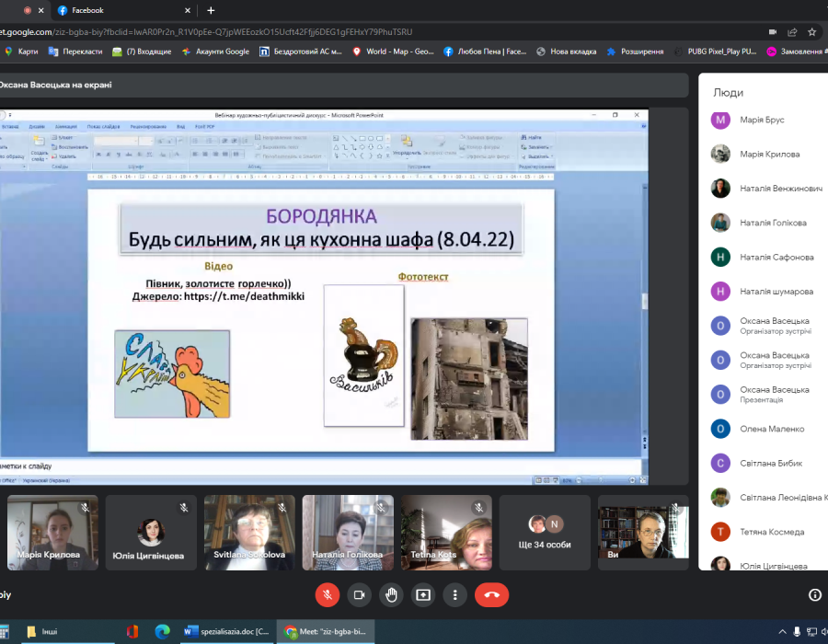Open a new browser tab
The height and width of the screenshot is (644, 828).
point(211,10)
